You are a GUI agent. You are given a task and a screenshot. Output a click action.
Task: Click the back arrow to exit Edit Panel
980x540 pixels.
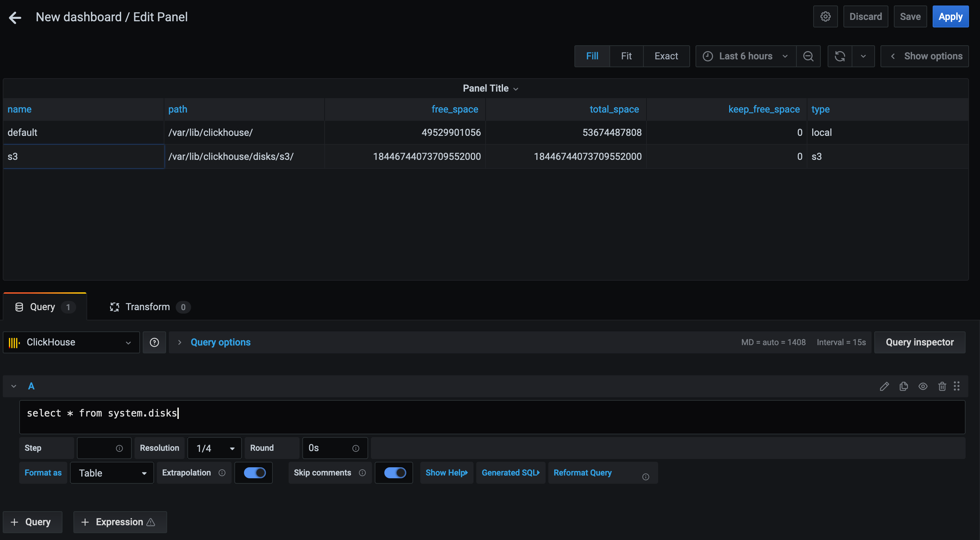pos(15,17)
